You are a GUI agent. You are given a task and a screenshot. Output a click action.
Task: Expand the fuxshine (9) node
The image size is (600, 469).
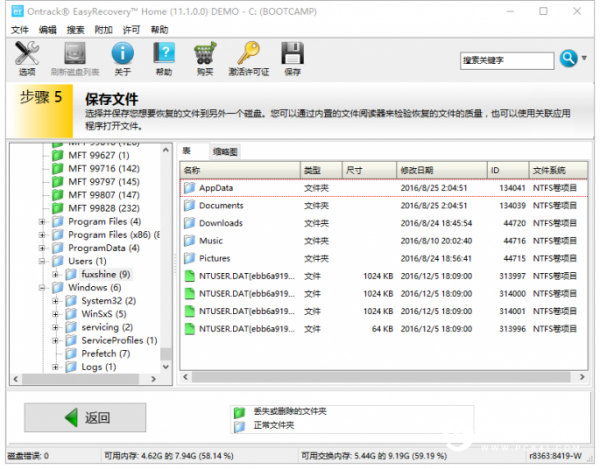point(55,275)
